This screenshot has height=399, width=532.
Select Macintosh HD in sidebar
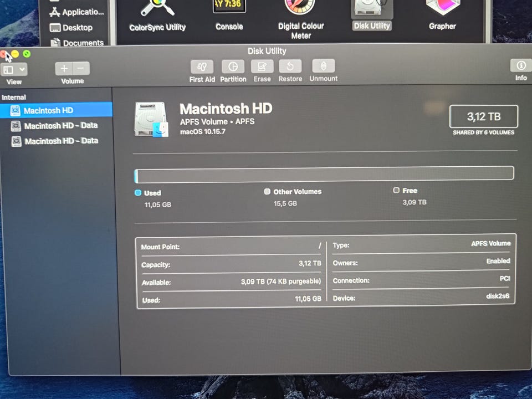click(x=56, y=110)
